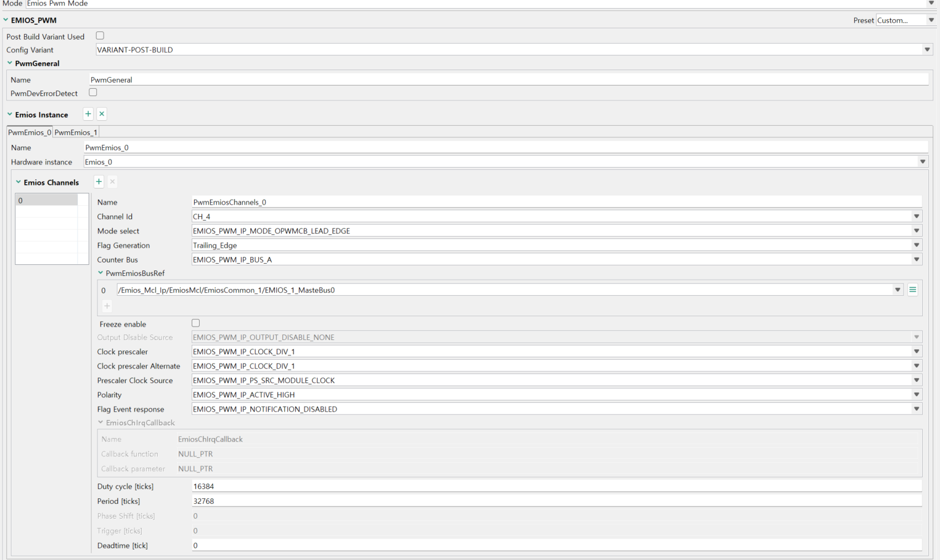Open Clock prescaler Alternate dropdown
Image resolution: width=940 pixels, height=560 pixels.
[917, 366]
